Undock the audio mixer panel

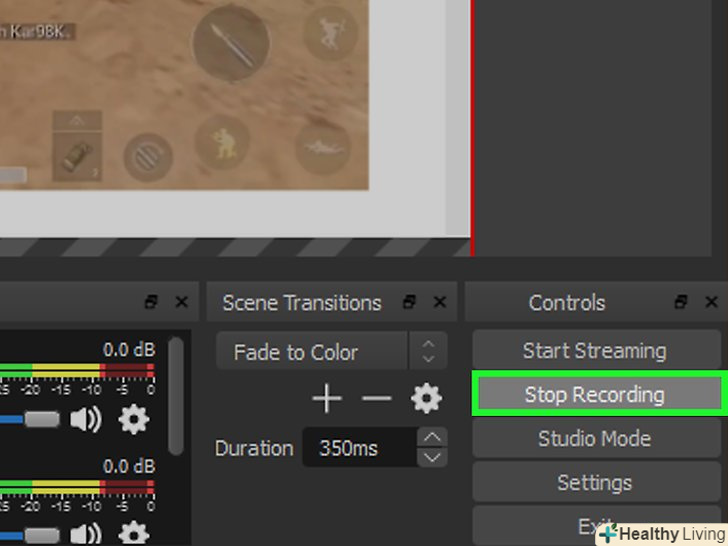tap(151, 302)
